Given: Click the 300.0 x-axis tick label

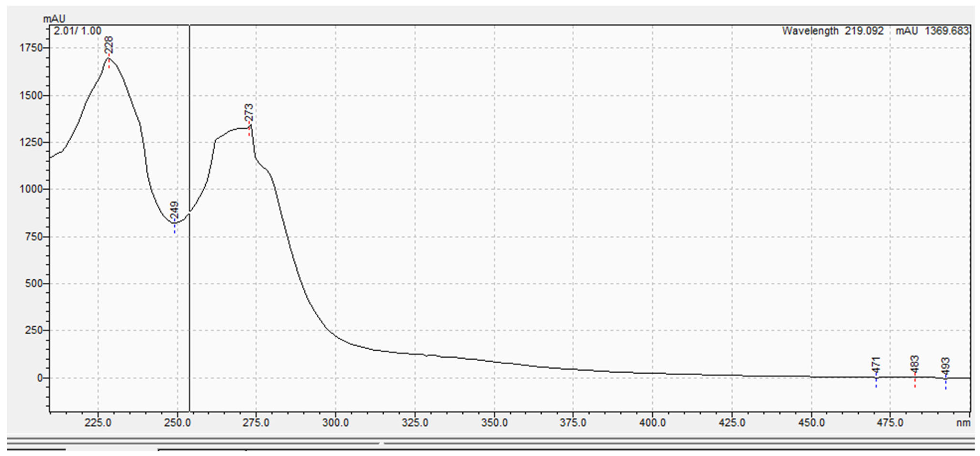Looking at the screenshot, I should [336, 423].
